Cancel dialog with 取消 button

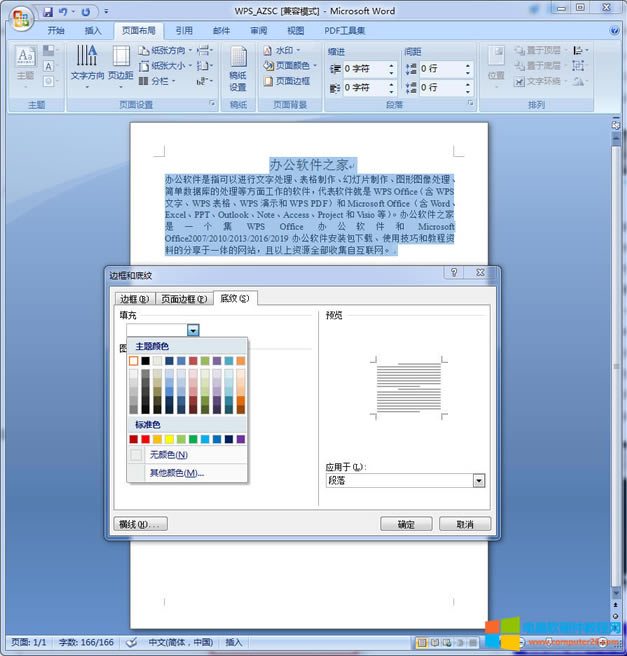click(x=465, y=524)
